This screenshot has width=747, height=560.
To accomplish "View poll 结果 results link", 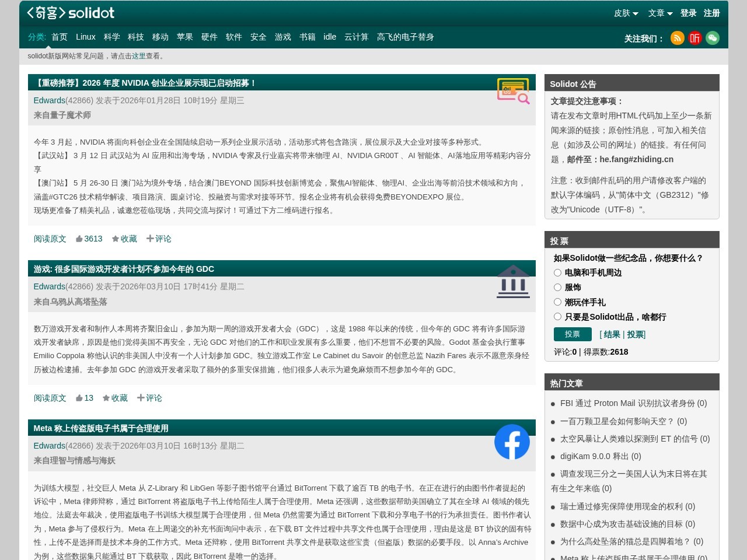I will (x=612, y=334).
